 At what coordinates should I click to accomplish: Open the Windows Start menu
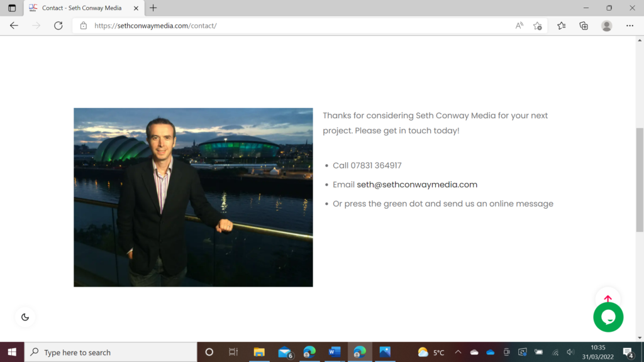coord(12,352)
